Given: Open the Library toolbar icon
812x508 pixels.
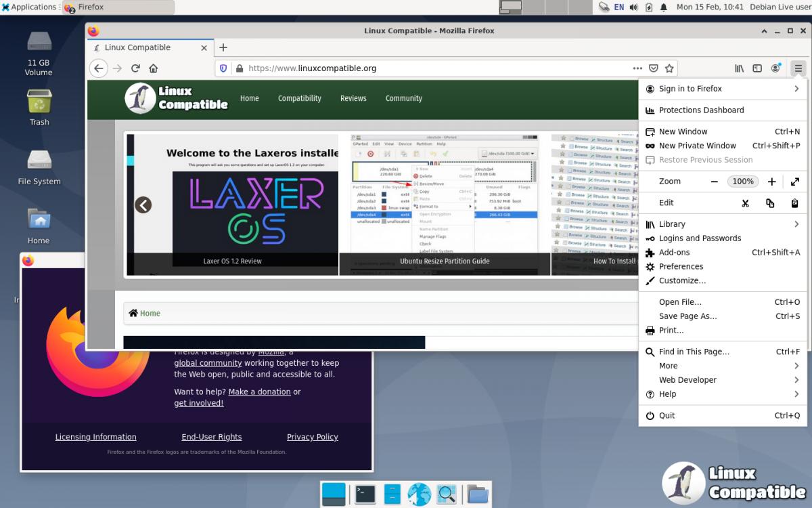Looking at the screenshot, I should click(x=740, y=68).
